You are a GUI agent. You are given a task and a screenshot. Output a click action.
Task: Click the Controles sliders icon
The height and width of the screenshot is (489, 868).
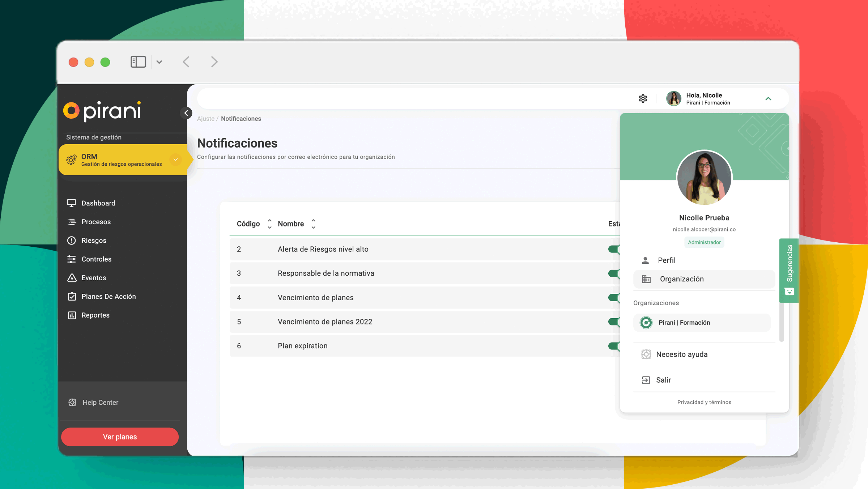pos(72,259)
